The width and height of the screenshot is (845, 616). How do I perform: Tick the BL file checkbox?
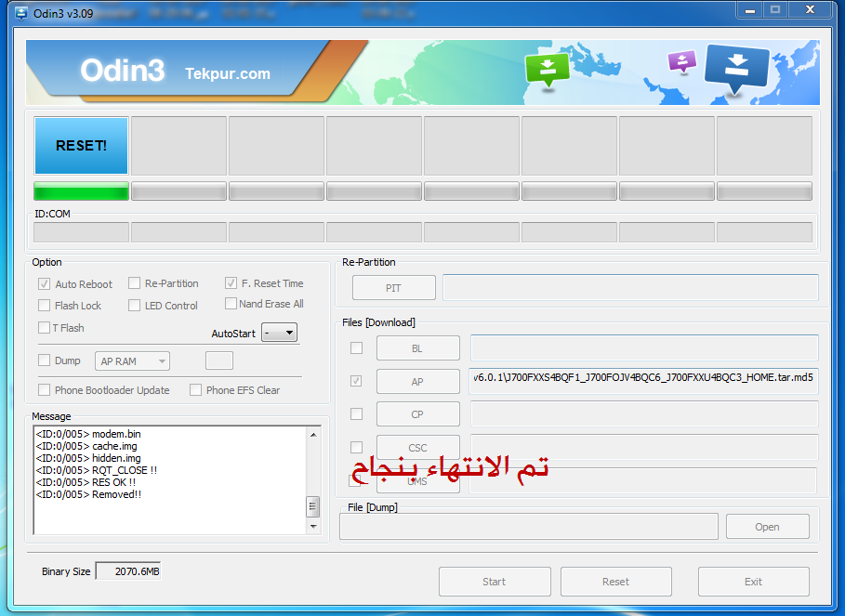356,347
